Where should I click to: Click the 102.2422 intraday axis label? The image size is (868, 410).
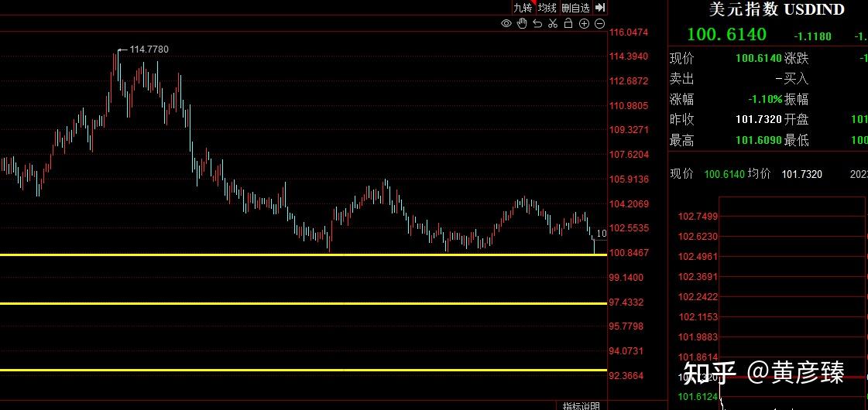click(698, 296)
